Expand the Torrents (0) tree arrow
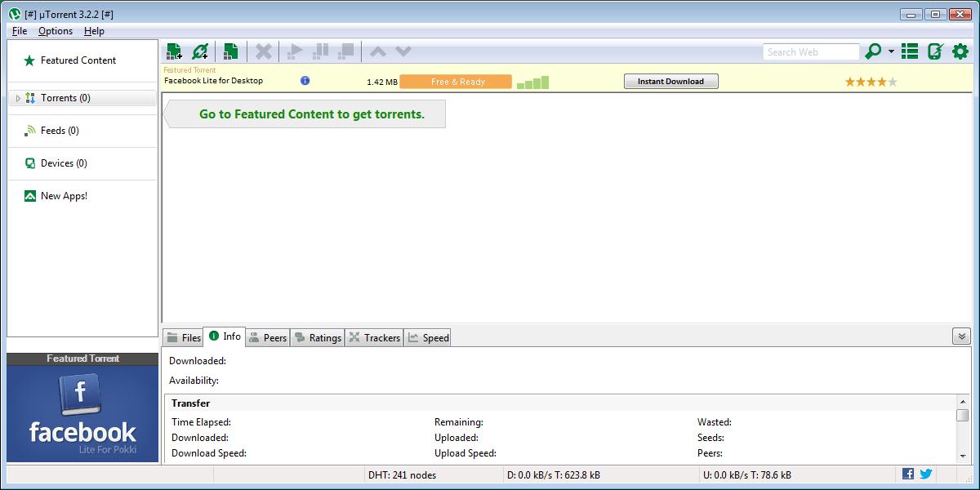 pos(18,98)
